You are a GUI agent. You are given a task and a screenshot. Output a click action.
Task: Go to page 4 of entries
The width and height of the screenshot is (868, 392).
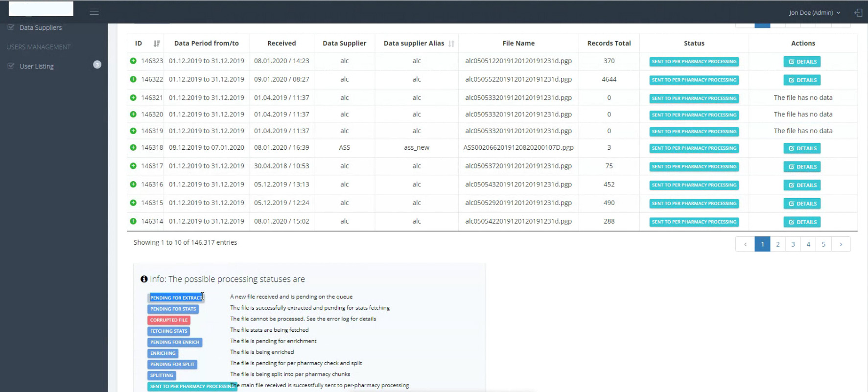click(x=808, y=244)
